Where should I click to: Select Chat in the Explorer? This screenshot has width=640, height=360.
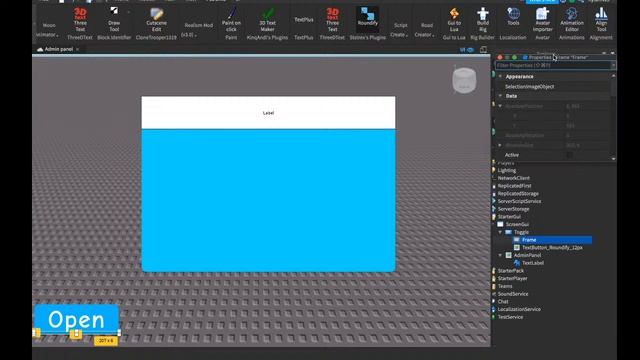pos(503,302)
